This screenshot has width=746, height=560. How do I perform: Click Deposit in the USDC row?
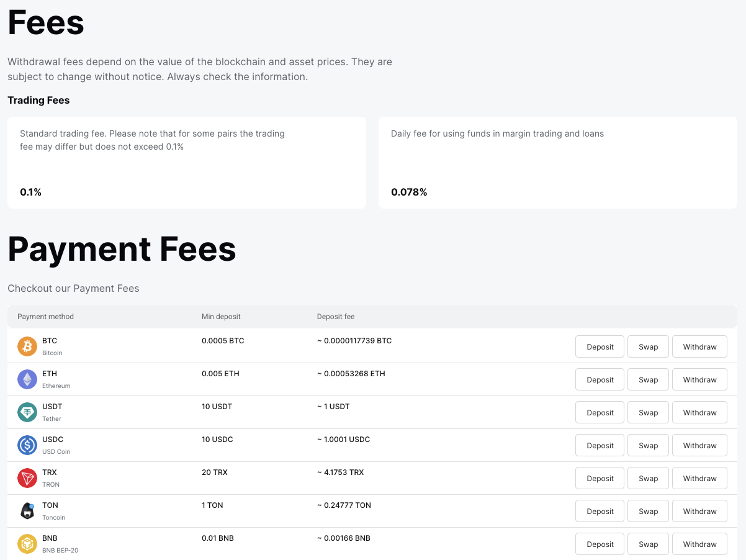click(x=600, y=445)
